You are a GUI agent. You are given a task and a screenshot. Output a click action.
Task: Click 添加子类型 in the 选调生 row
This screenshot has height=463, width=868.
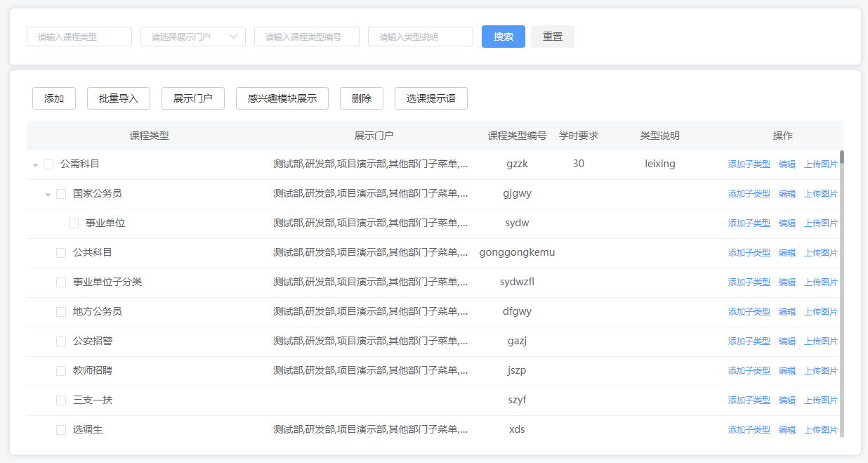pos(749,430)
